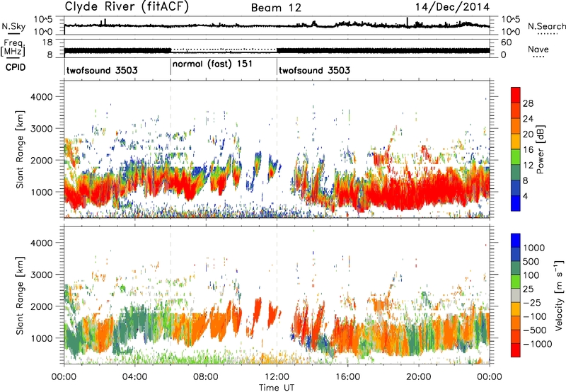Click the "8" value on the power scale

525,181
